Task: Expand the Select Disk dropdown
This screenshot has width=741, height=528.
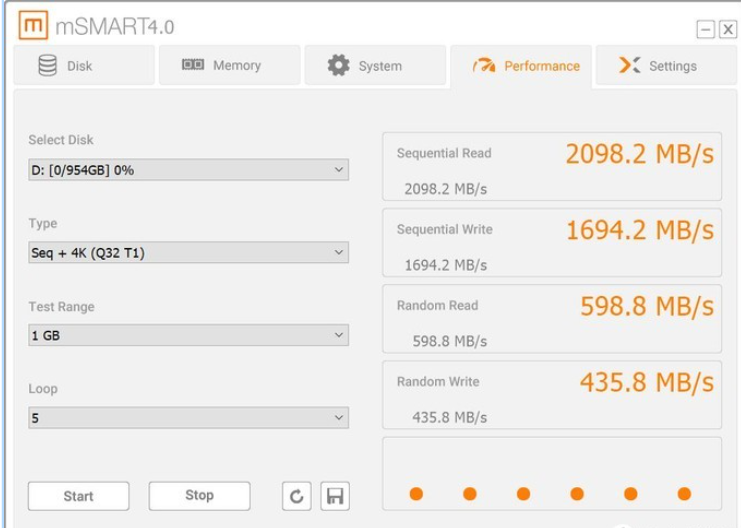Action: click(x=189, y=170)
